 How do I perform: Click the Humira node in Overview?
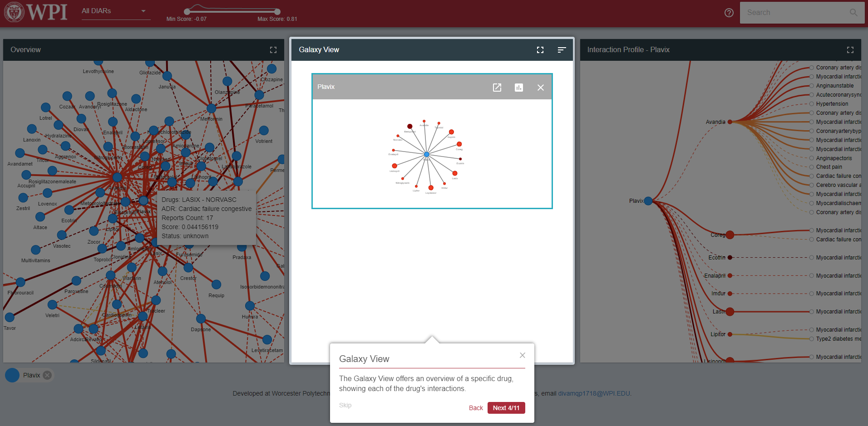pos(250,306)
